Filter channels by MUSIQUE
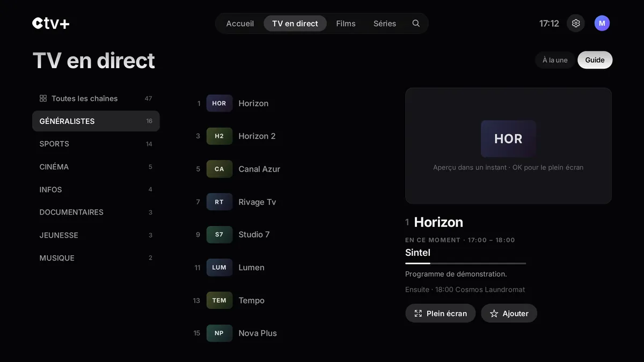Screen dimensions: 644x362 tap(96, 258)
